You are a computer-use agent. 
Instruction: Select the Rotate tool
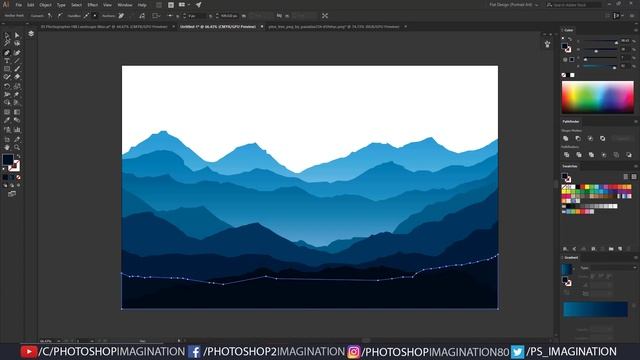7,86
